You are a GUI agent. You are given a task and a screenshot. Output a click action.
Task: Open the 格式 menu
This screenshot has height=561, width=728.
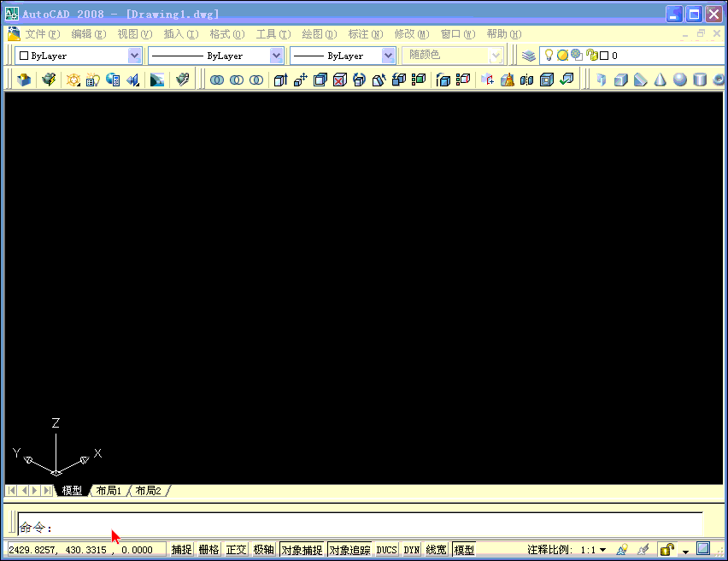[226, 34]
